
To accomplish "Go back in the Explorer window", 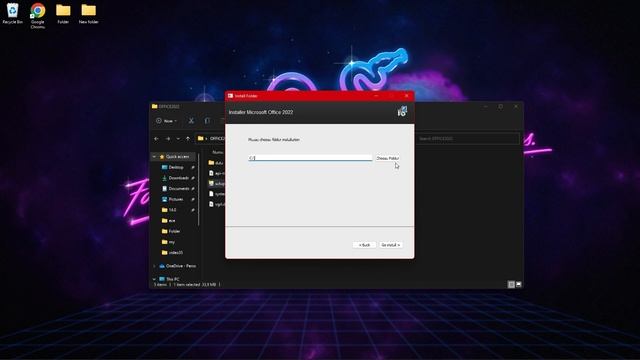I will tap(156, 139).
